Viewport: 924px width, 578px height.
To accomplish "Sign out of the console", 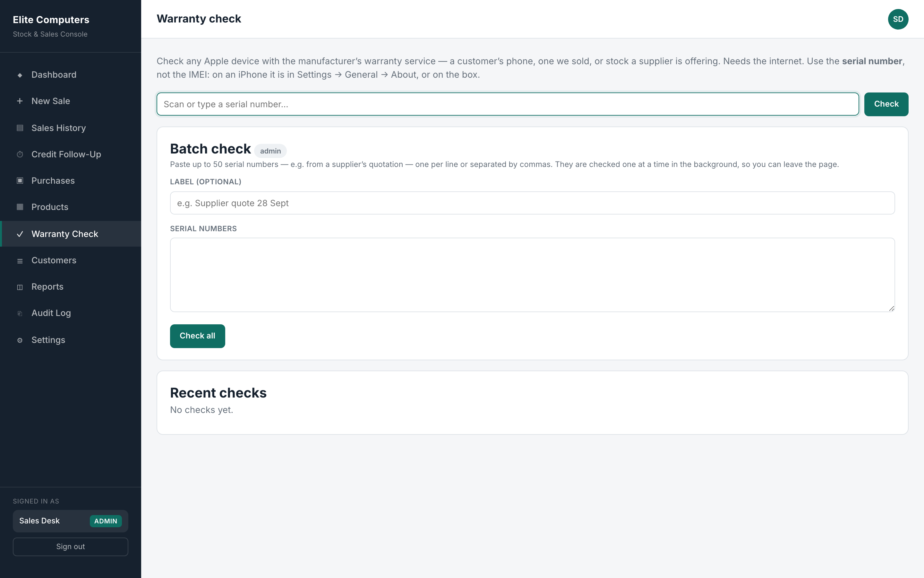I will [x=71, y=547].
